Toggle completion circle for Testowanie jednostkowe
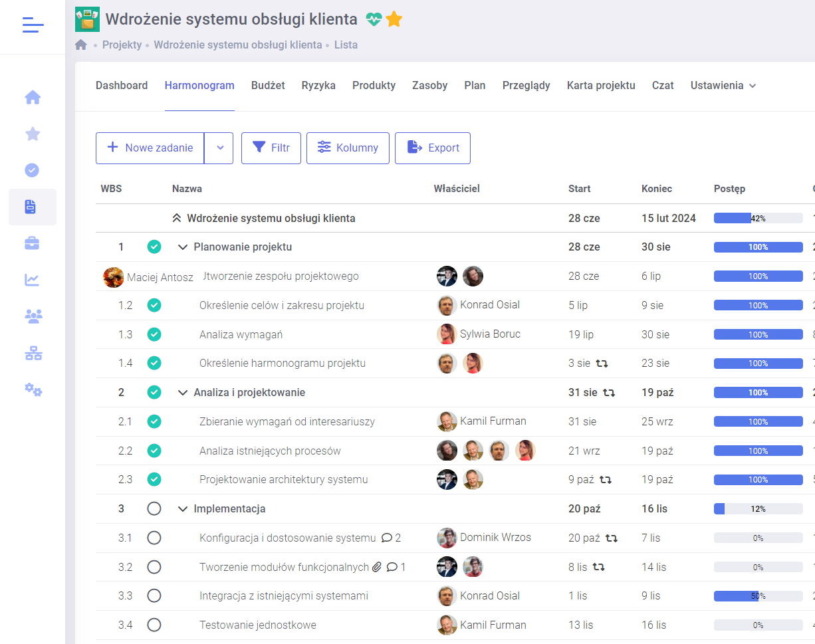The image size is (815, 644). click(x=154, y=625)
